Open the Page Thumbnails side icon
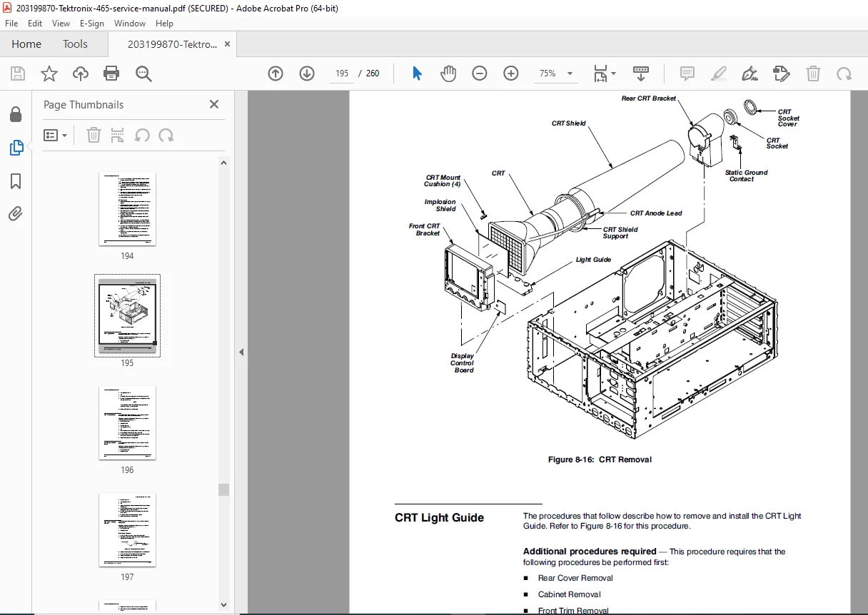 (x=16, y=148)
